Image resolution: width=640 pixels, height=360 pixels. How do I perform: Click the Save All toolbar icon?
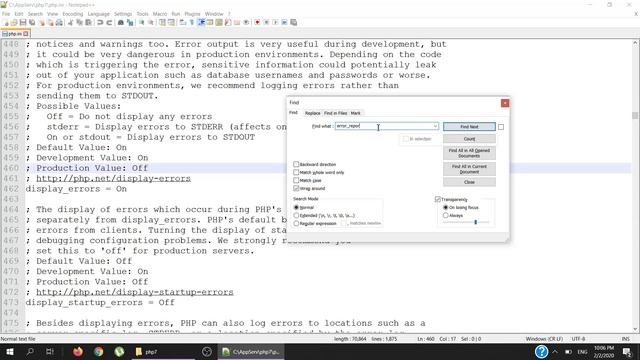[x=32, y=23]
